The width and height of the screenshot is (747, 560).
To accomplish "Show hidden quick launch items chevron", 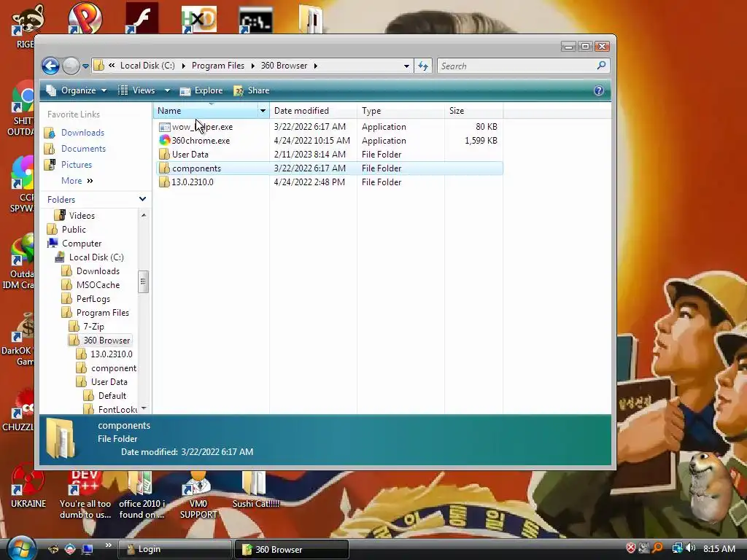I will [x=108, y=545].
